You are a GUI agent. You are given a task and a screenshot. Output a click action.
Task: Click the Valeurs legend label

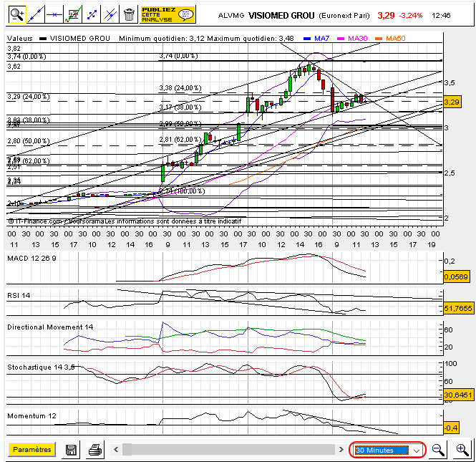tap(20, 38)
